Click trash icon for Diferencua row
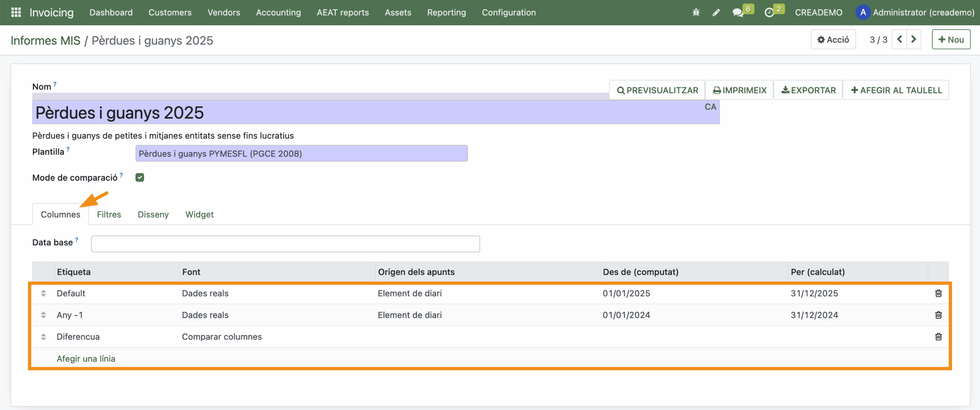 938,337
